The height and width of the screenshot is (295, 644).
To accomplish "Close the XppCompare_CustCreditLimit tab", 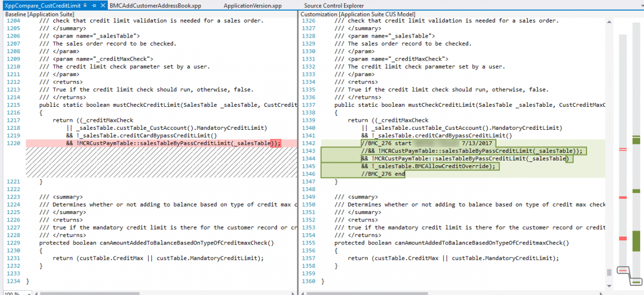I will 103,5.
